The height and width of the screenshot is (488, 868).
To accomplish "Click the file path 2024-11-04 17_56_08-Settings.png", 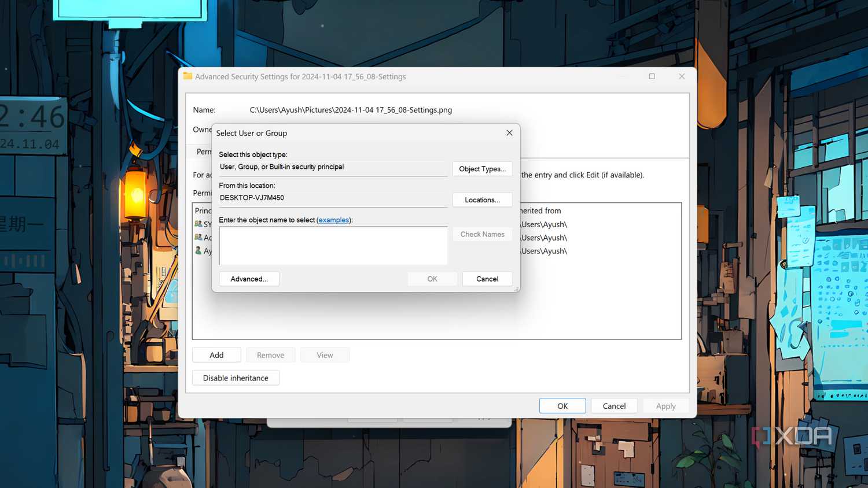I will pyautogui.click(x=351, y=110).
